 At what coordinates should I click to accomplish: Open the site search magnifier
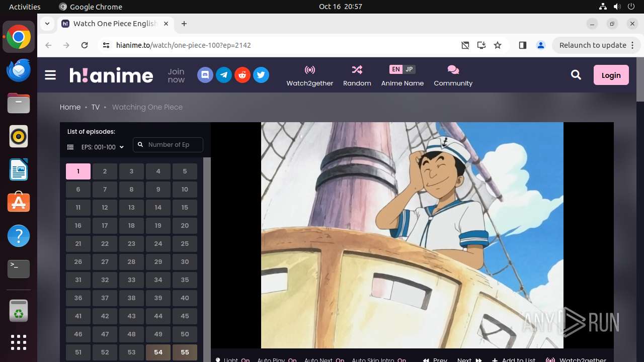[576, 75]
